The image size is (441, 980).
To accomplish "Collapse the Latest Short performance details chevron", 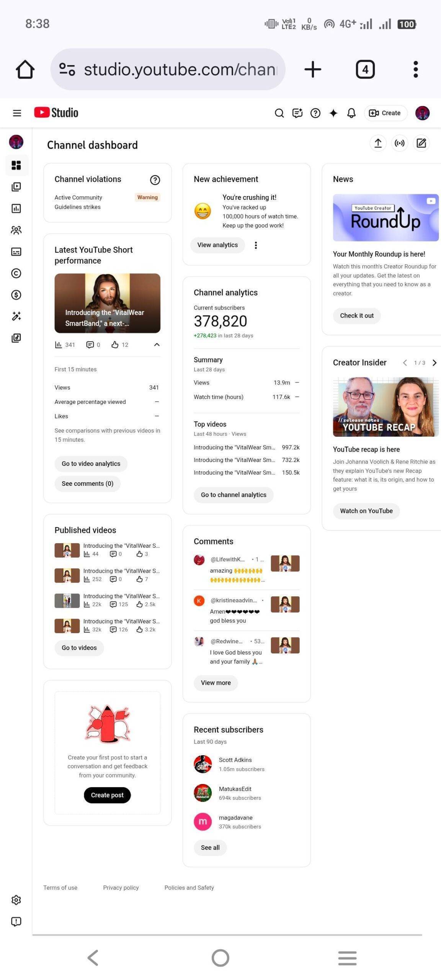I will (157, 345).
